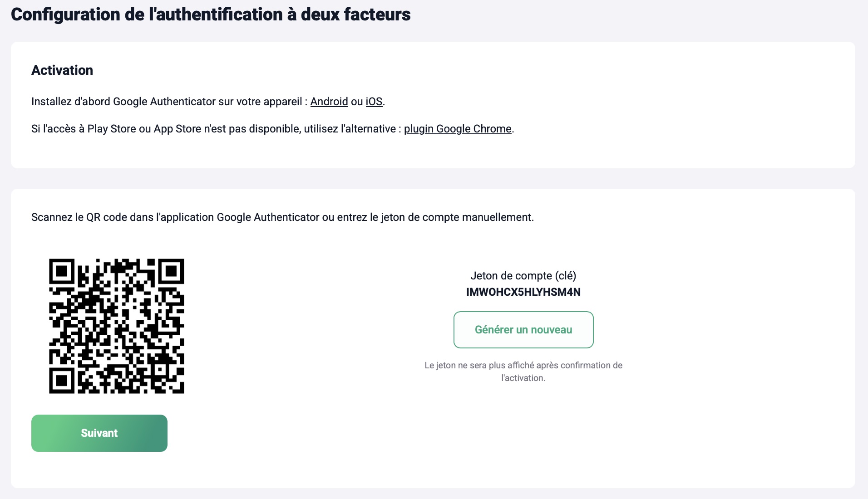The width and height of the screenshot is (868, 499).
Task: Click the note 'Le jeton ne sera plus affiché'
Action: point(523,372)
